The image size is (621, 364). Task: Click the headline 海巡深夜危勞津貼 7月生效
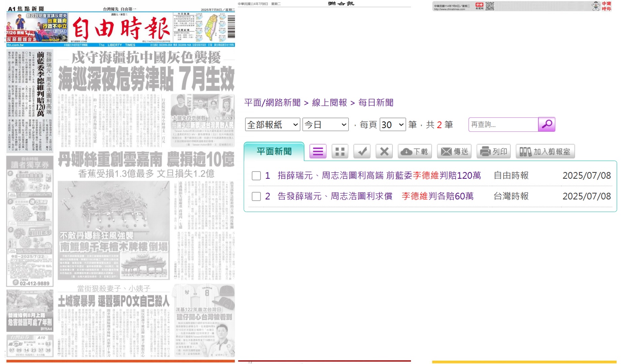(x=146, y=79)
